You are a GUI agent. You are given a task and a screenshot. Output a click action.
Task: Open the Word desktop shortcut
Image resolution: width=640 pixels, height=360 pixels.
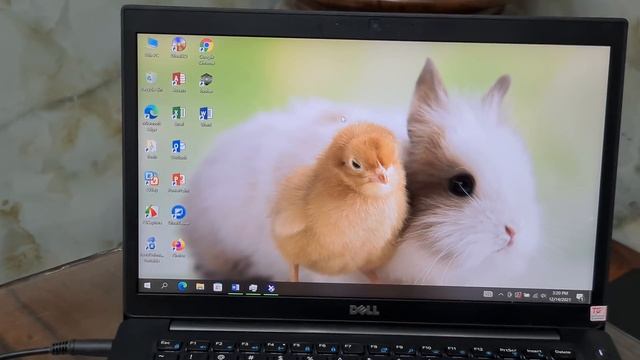[206, 116]
